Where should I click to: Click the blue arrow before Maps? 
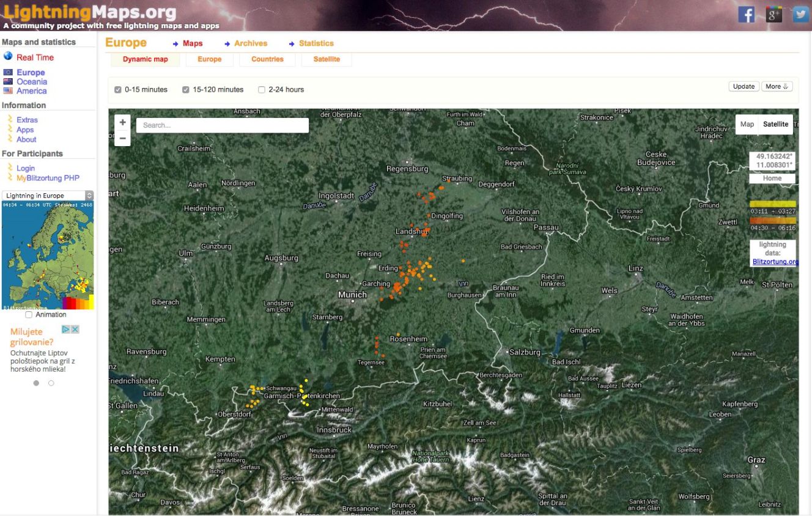point(175,44)
